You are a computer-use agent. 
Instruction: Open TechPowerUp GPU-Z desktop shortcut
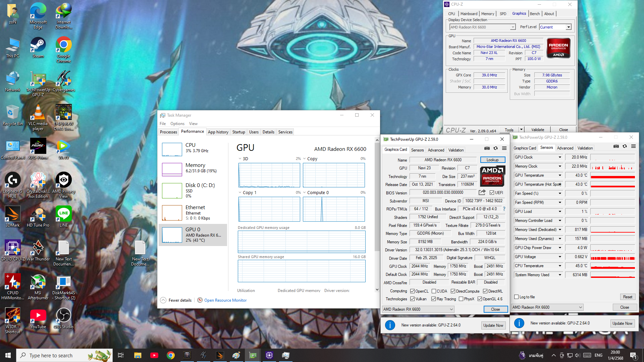pyautogui.click(x=38, y=84)
